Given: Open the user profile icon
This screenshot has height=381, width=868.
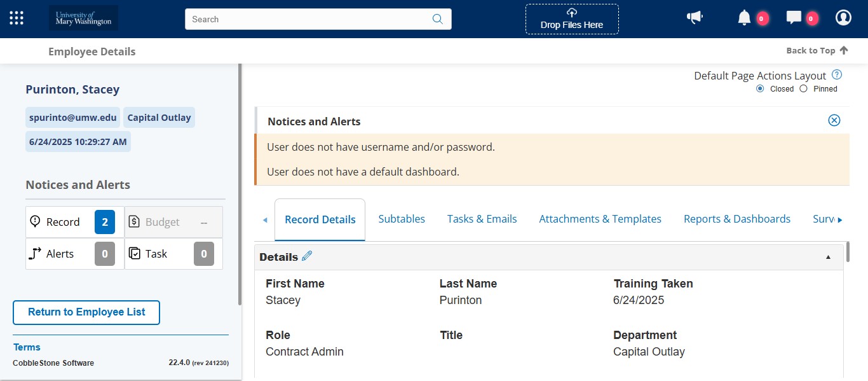Looking at the screenshot, I should 843,17.
